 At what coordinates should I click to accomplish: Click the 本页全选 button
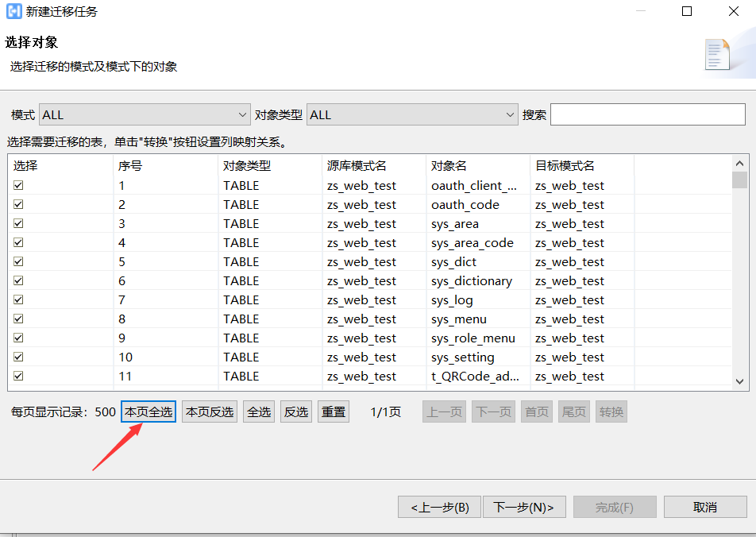[x=148, y=411]
